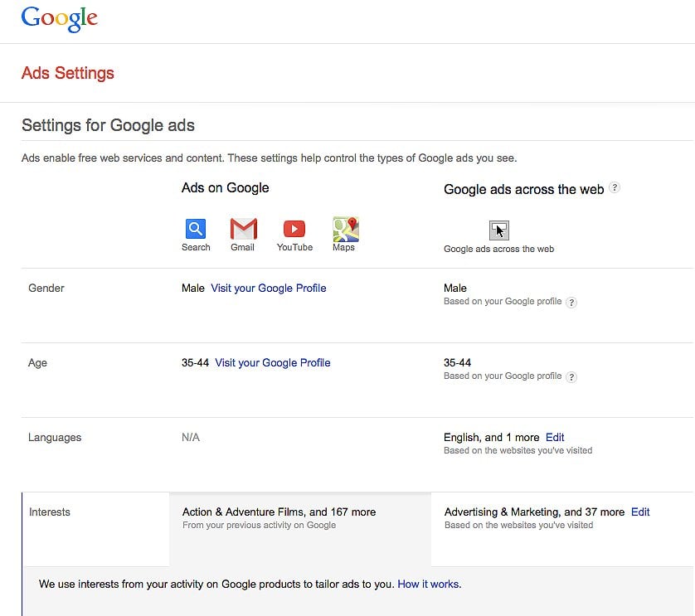Click the Search label under the icon
The width and height of the screenshot is (695, 616).
coord(196,247)
